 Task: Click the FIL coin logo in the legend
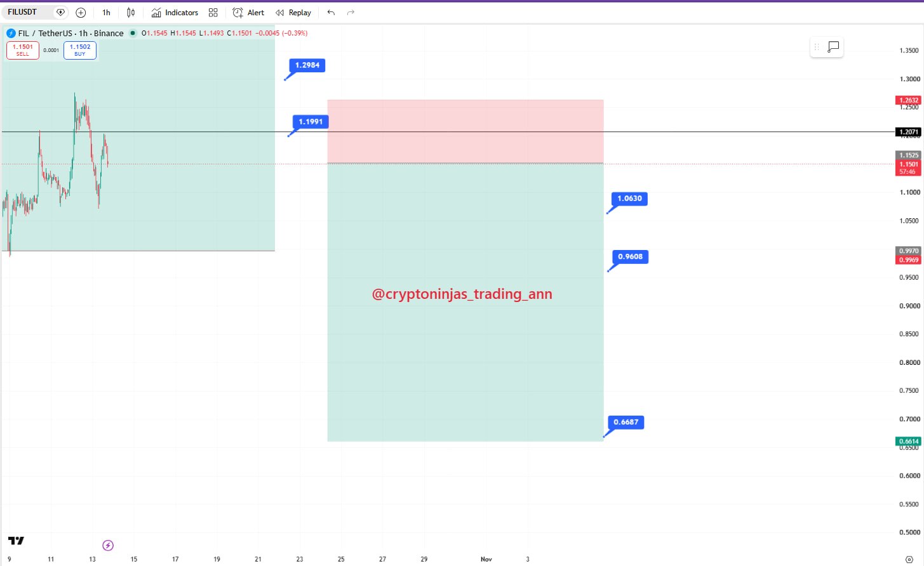pos(11,33)
